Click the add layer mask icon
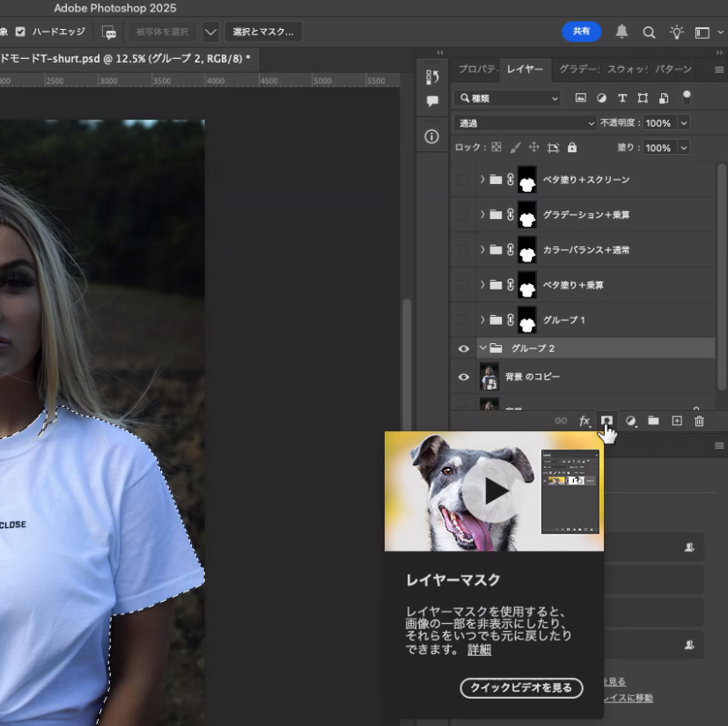Screen dimensions: 728x726 coord(607,422)
